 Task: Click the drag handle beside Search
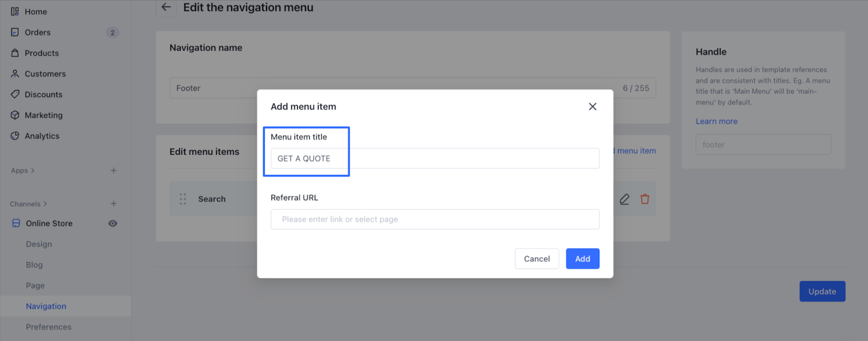(183, 199)
